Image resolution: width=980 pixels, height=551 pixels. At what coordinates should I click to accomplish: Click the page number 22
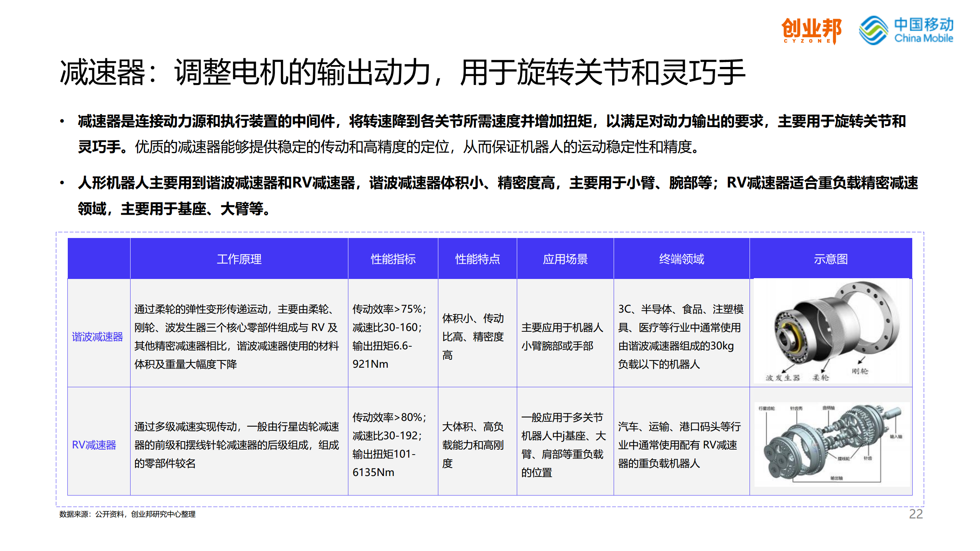916,514
